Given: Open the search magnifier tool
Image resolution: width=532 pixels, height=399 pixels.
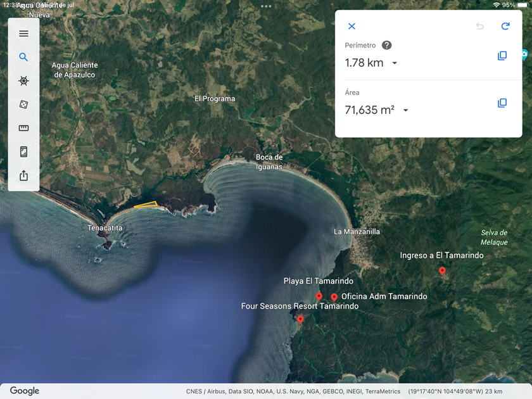Looking at the screenshot, I should coord(23,57).
